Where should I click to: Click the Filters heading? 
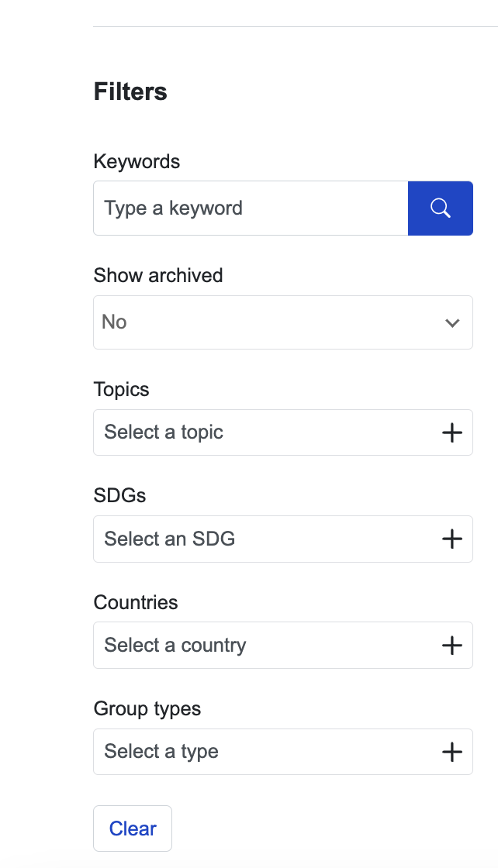(130, 91)
